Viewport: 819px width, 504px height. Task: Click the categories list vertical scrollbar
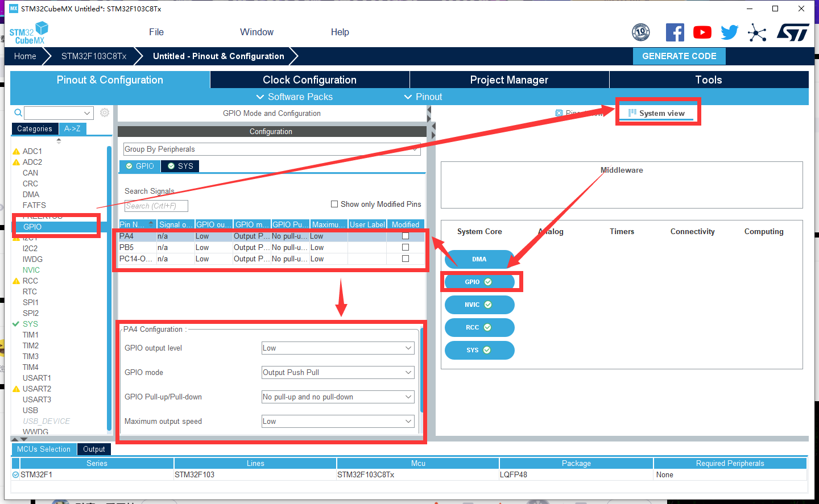[109, 289]
